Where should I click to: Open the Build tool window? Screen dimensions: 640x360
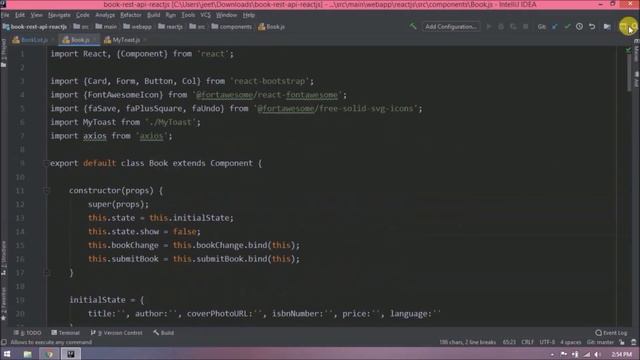(x=163, y=333)
